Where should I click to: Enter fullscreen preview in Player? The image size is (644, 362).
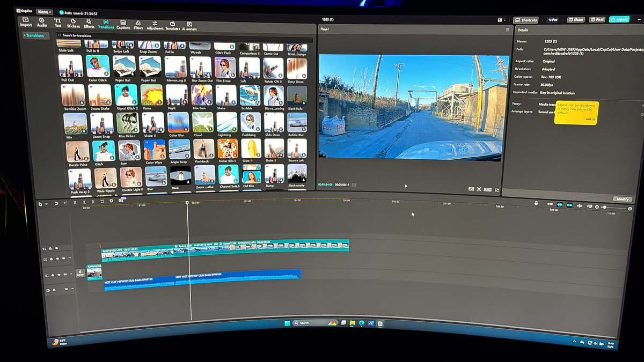(497, 190)
